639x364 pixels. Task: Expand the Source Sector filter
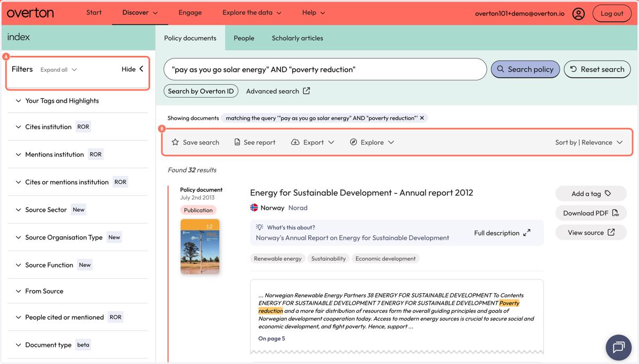click(x=78, y=210)
